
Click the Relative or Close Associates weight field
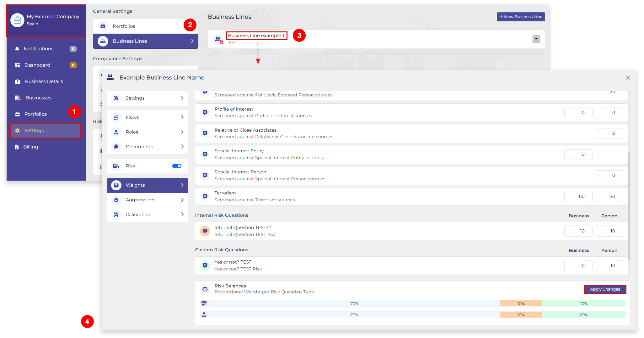coord(609,133)
